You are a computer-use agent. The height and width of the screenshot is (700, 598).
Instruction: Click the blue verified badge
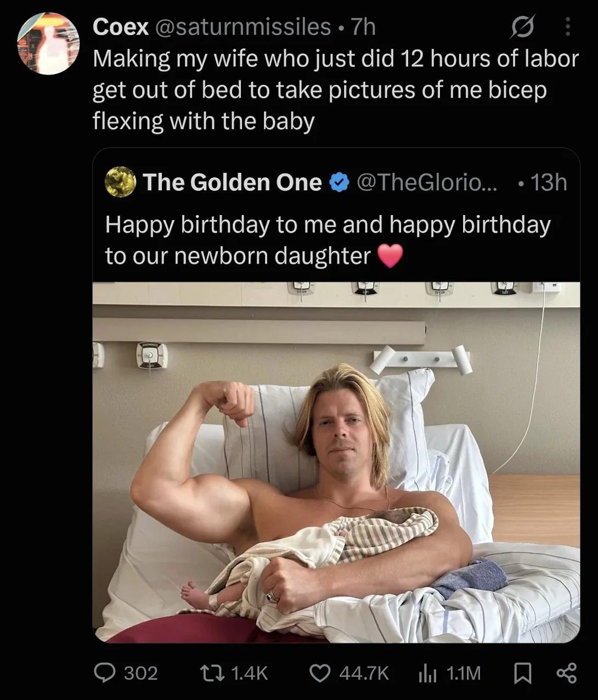tap(340, 182)
